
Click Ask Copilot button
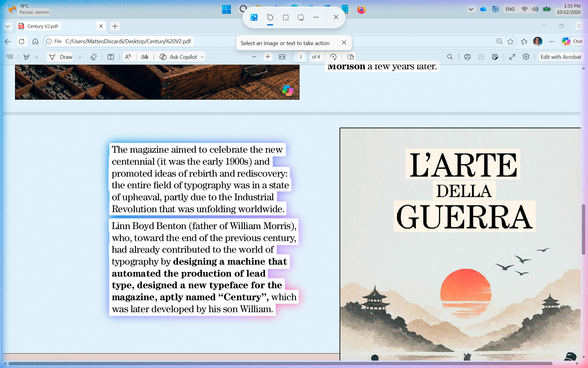point(179,57)
